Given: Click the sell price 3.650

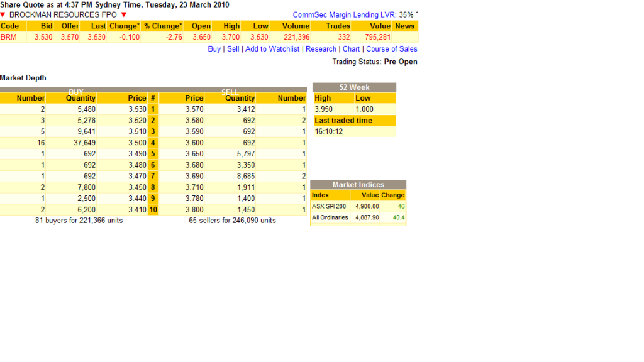Looking at the screenshot, I should coord(194,154).
